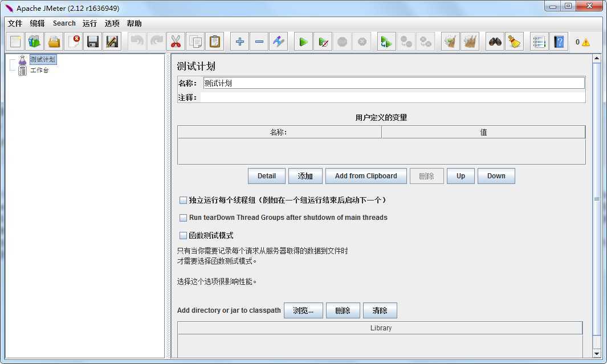Click the 添加 variable button
The width and height of the screenshot is (607, 364).
(305, 176)
